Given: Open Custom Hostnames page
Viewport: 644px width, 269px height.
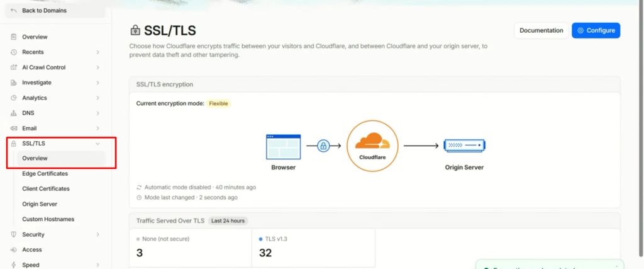Looking at the screenshot, I should 48,219.
